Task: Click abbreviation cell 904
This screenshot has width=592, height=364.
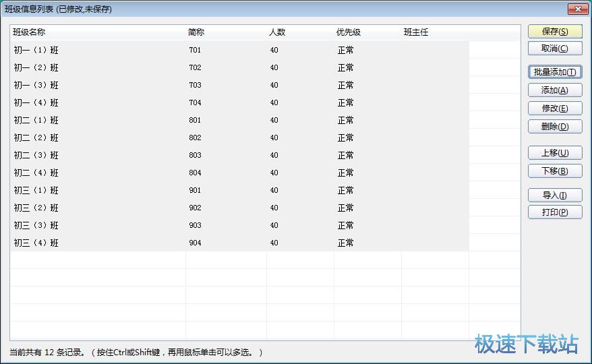Action: click(195, 243)
